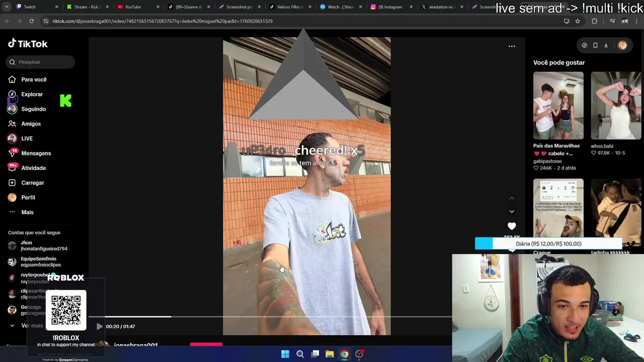644x362 pixels.
Task: Go to Amigos page in sidebar
Action: click(25, 124)
